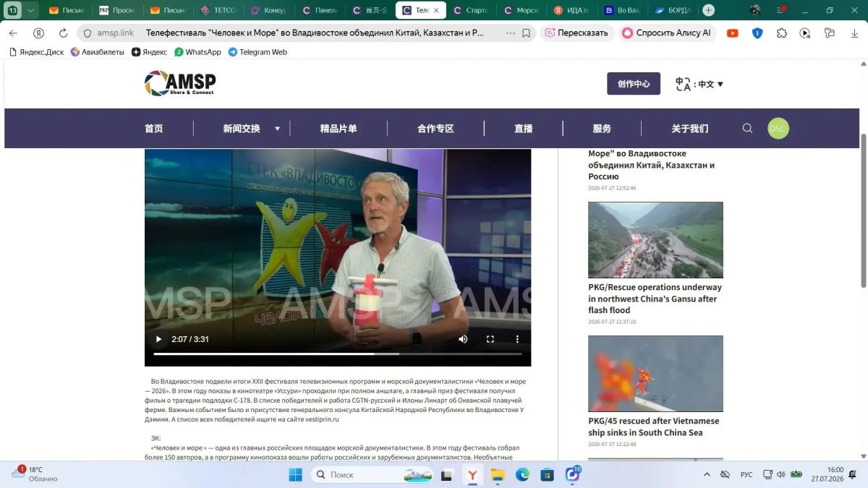Bookmark the page with the bookmark icon

tap(527, 33)
